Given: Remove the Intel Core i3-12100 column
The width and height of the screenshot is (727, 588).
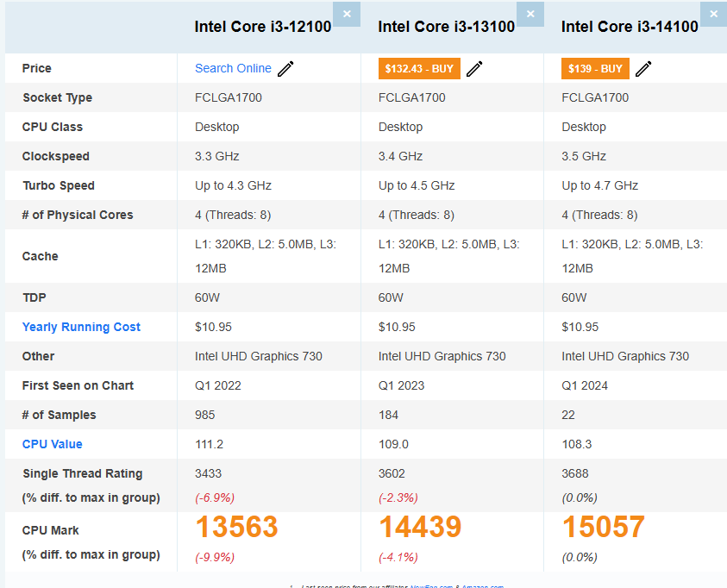Looking at the screenshot, I should (347, 14).
